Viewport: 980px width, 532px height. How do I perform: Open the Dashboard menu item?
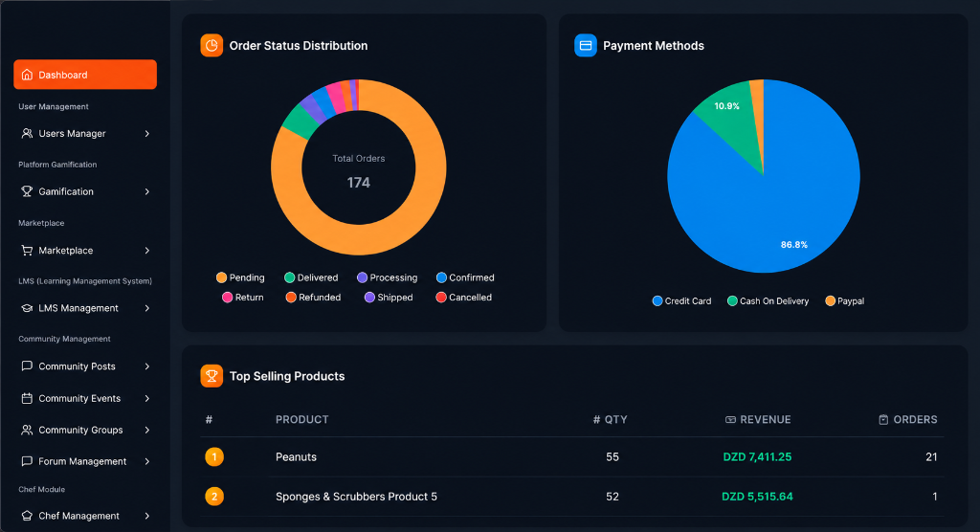[85, 75]
